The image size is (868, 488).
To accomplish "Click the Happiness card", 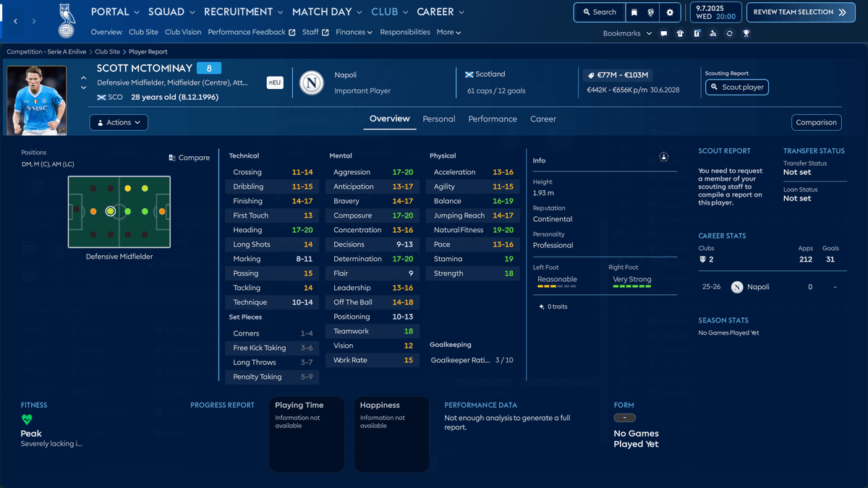I will (391, 434).
